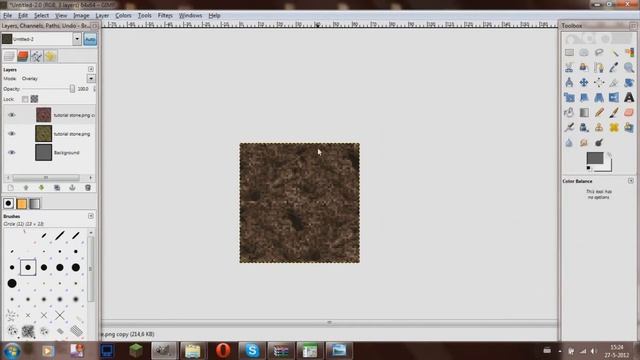Select the Airbrush tool
The image size is (640, 360).
[x=569, y=127]
